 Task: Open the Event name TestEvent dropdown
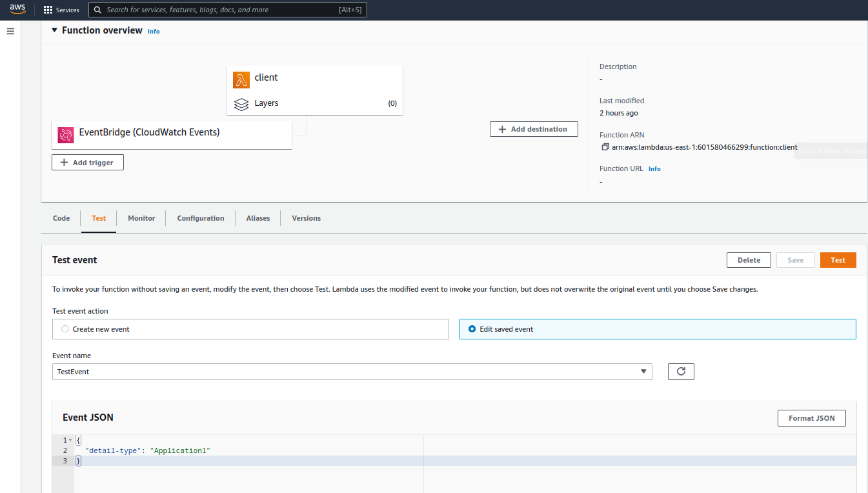click(x=352, y=372)
